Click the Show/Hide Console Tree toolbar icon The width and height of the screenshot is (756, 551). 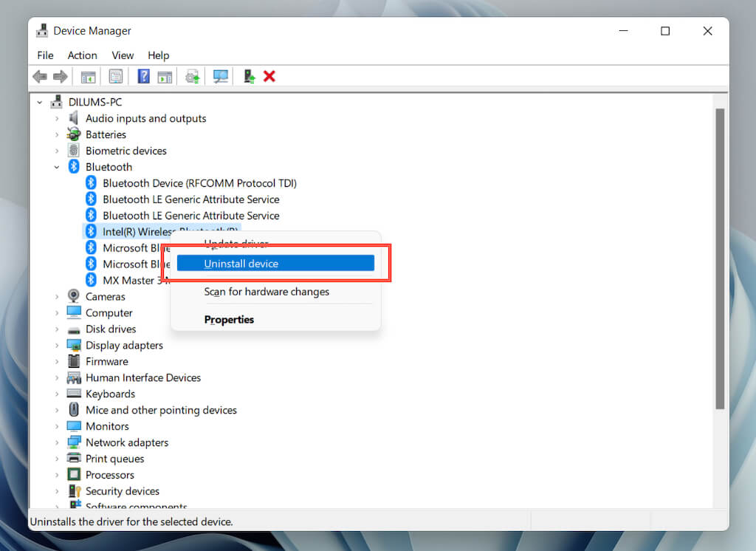89,76
